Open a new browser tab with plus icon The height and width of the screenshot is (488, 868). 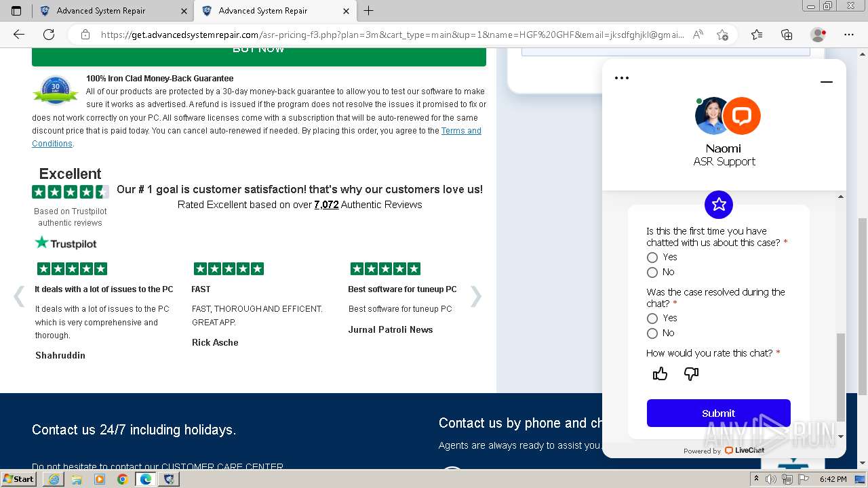coord(368,11)
